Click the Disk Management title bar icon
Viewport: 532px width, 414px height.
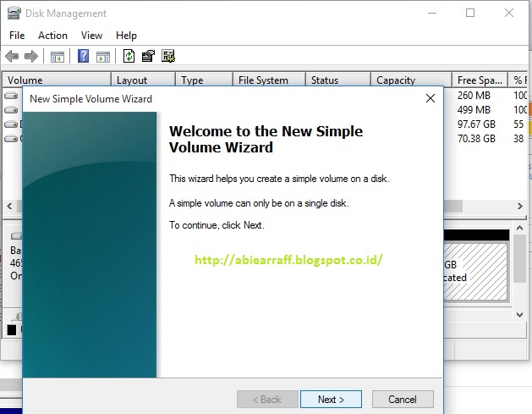[14, 14]
